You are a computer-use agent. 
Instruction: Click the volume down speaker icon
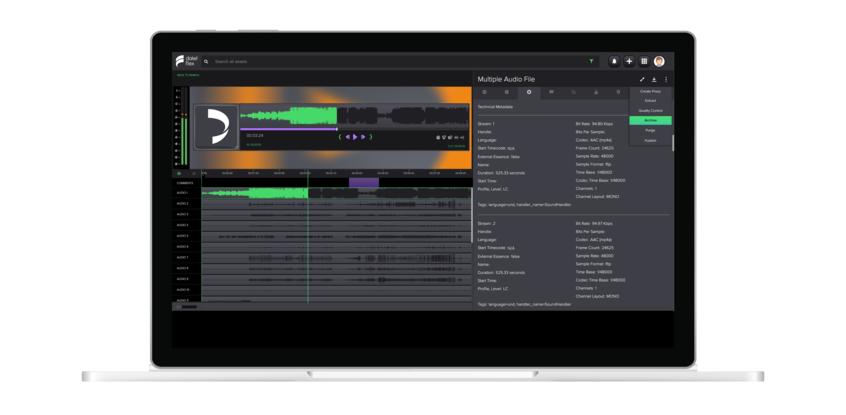point(456,137)
